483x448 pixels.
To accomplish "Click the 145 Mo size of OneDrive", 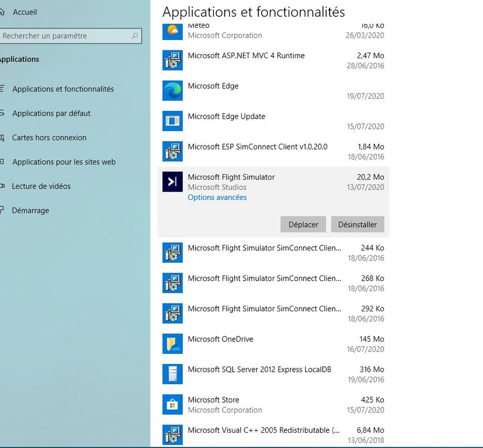I will (x=372, y=339).
